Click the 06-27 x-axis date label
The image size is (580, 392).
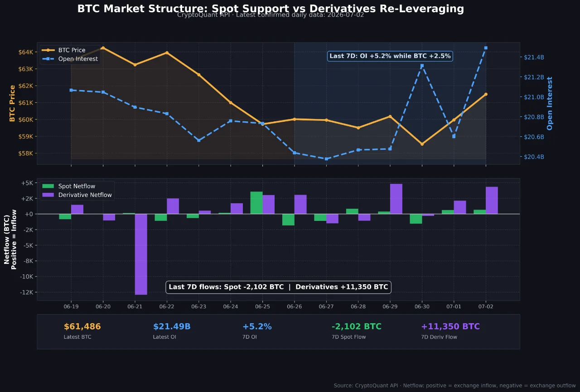326,306
